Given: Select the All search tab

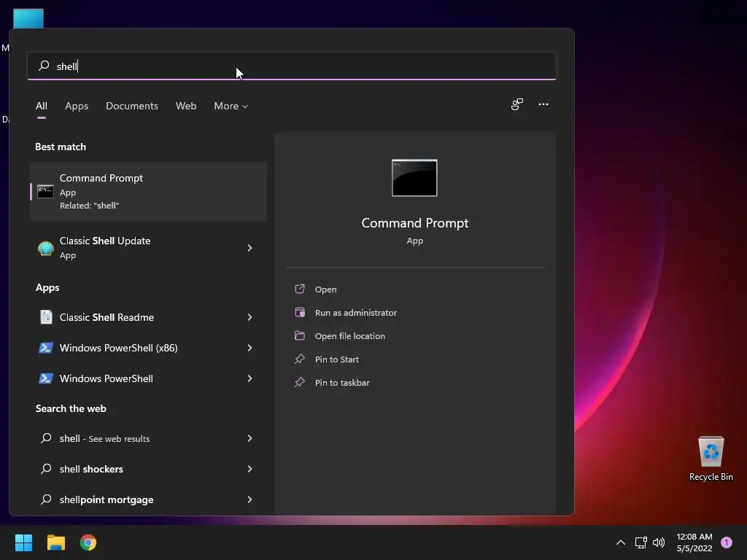Looking at the screenshot, I should coord(42,106).
